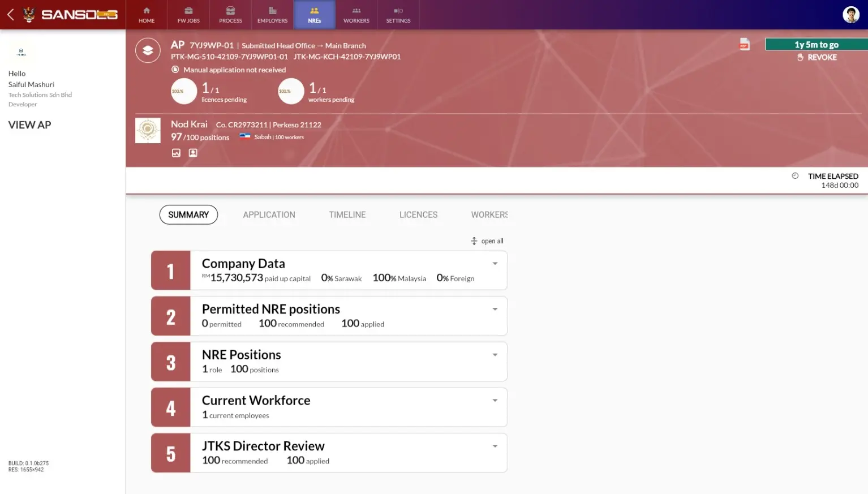Click the 1y 5m to go badge
Viewport: 868px width, 494px height.
click(816, 44)
